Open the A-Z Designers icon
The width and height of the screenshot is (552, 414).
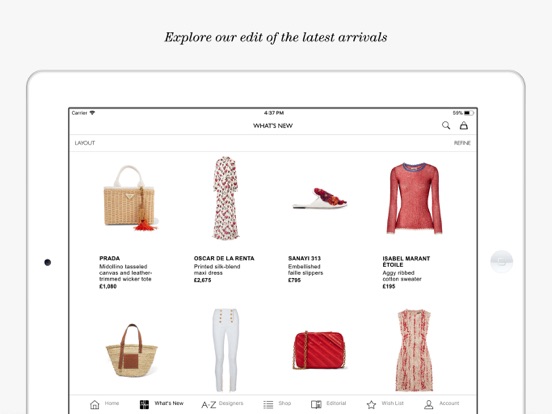pyautogui.click(x=209, y=405)
